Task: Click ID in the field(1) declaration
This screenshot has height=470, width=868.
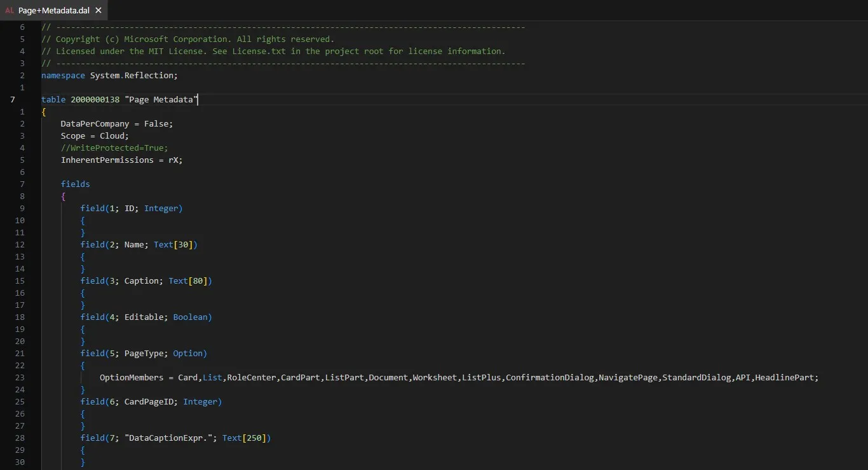Action: pyautogui.click(x=129, y=208)
